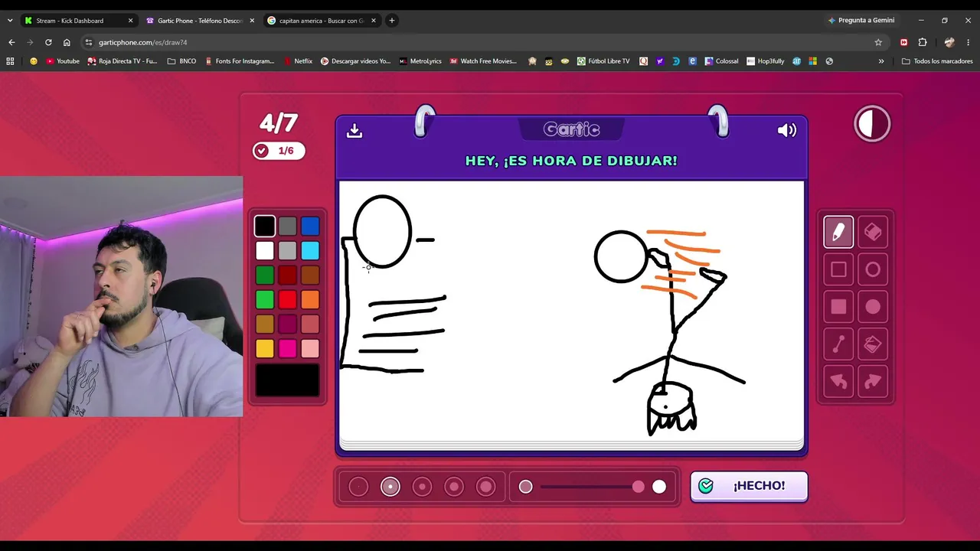Image resolution: width=980 pixels, height=551 pixels.
Task: Select the line tool
Action: [x=838, y=344]
